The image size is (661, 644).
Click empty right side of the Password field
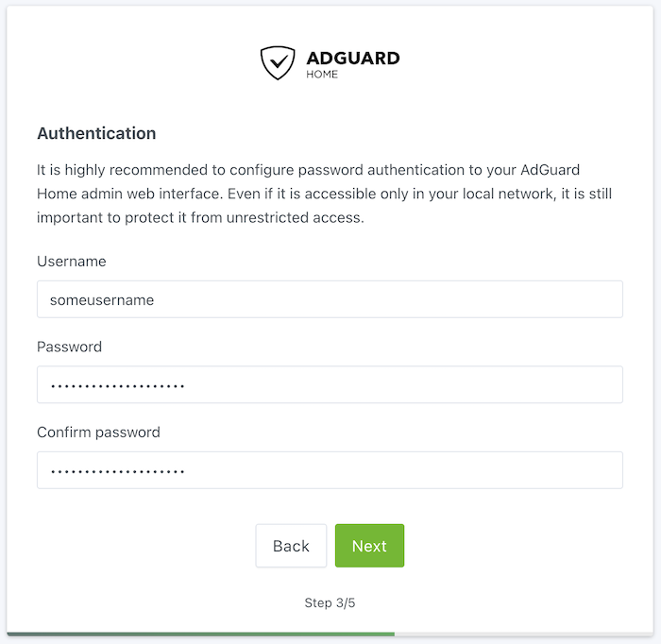(425, 385)
